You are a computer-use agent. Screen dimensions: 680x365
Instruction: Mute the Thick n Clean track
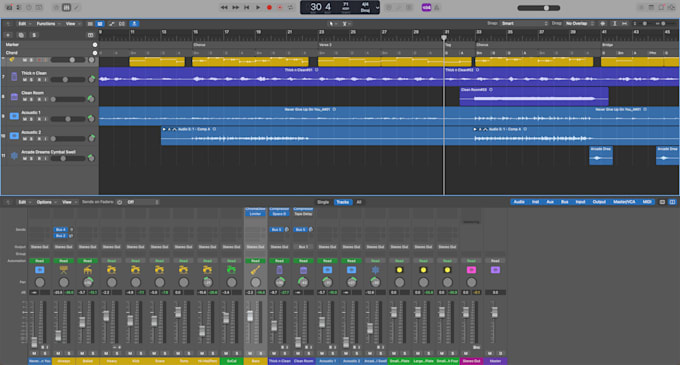[25, 80]
